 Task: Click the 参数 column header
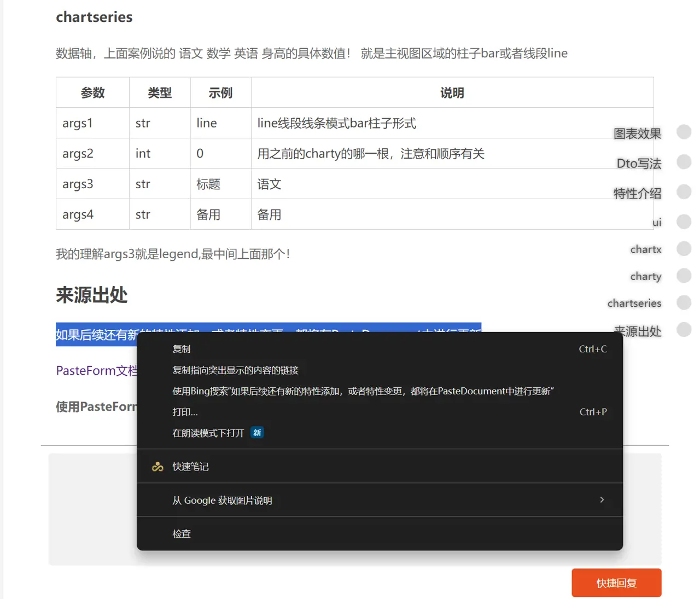(x=92, y=92)
